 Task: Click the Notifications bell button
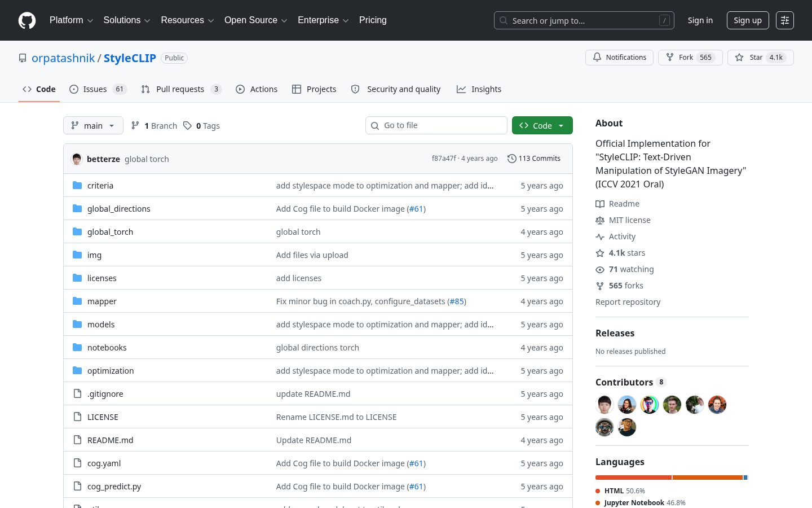[619, 58]
